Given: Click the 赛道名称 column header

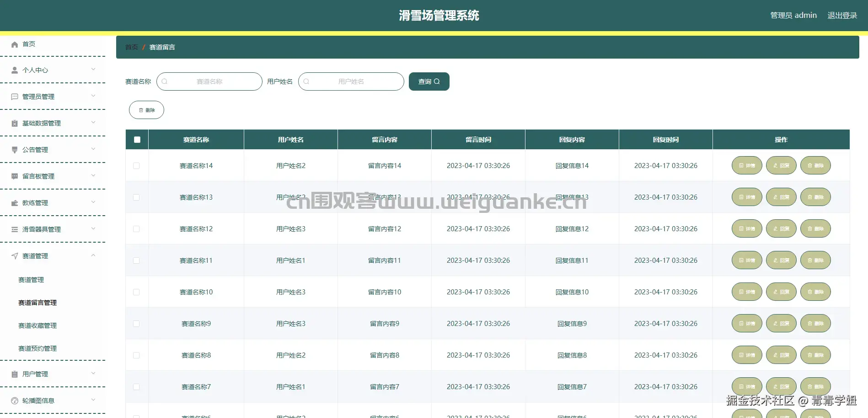Looking at the screenshot, I should (196, 140).
